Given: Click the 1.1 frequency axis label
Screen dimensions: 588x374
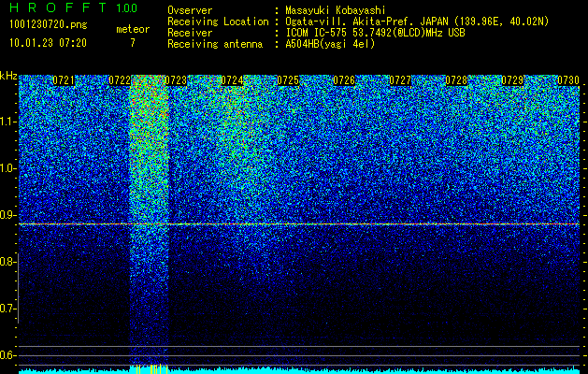Looking at the screenshot, I should [7, 122].
